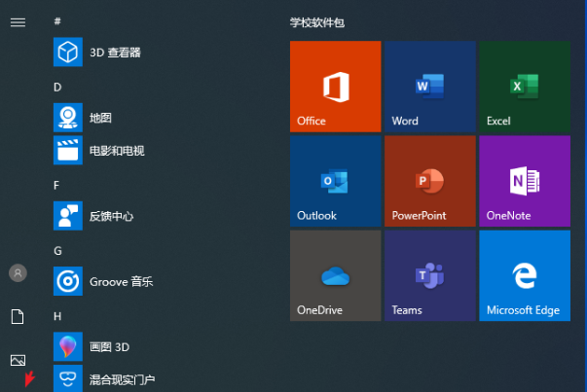Open the PowerPoint tile
The image size is (587, 392).
pyautogui.click(x=430, y=181)
